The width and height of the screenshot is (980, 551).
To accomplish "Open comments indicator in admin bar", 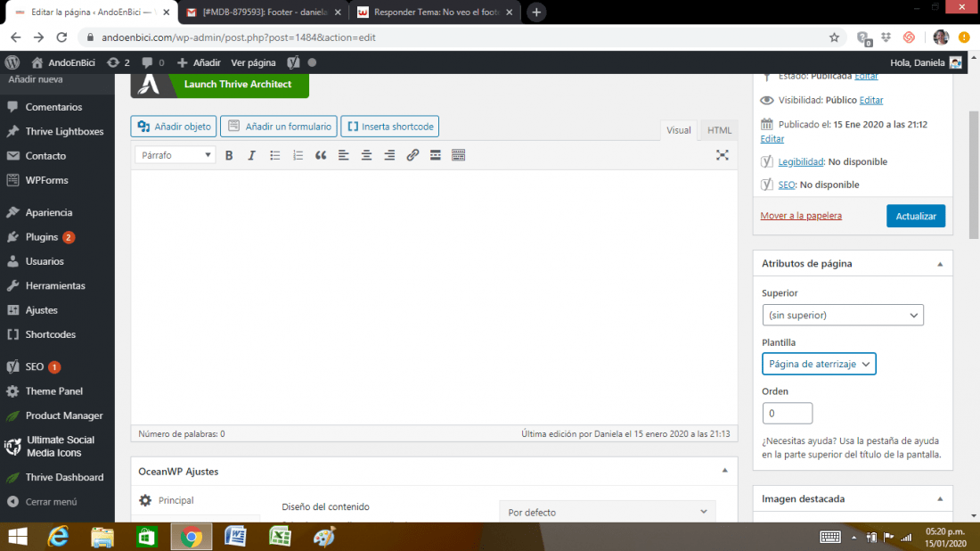I will [153, 62].
